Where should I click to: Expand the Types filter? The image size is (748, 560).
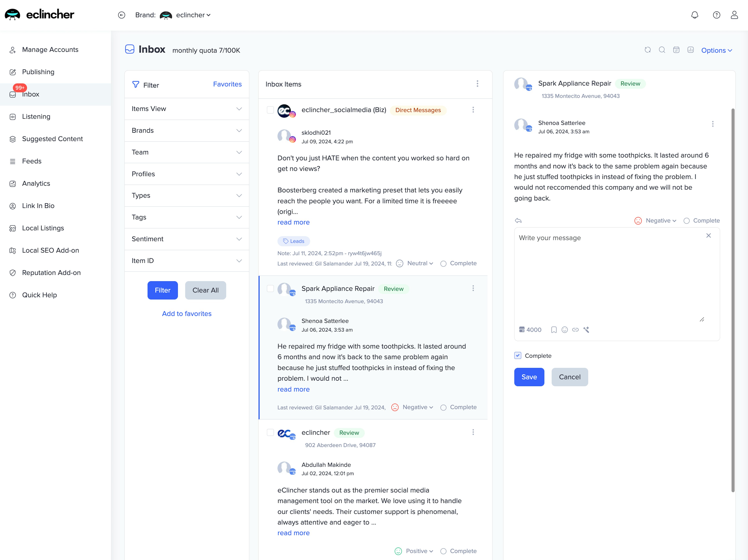(x=187, y=195)
